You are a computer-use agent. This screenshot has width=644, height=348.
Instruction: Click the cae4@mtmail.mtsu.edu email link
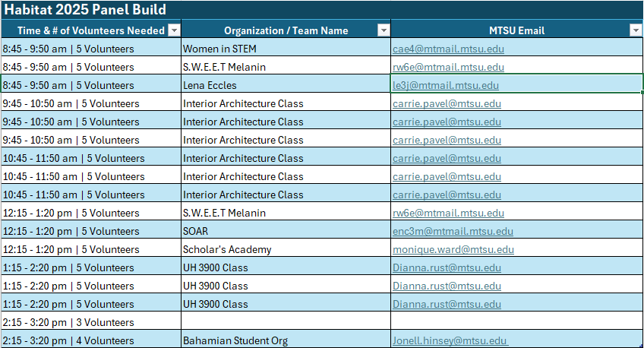coord(448,49)
